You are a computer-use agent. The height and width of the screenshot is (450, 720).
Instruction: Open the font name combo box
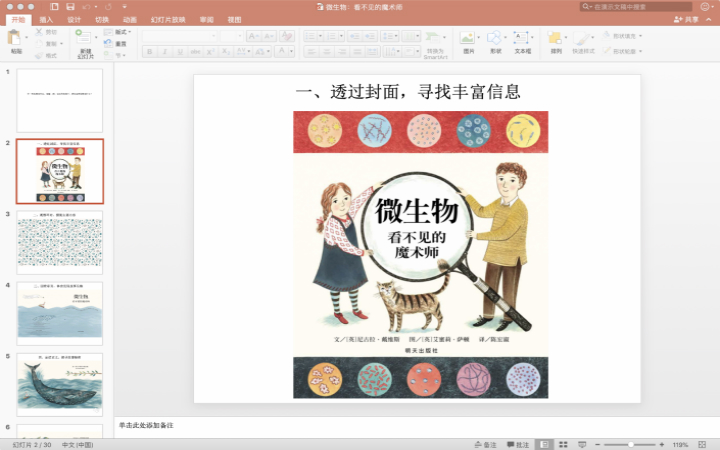[x=179, y=36]
